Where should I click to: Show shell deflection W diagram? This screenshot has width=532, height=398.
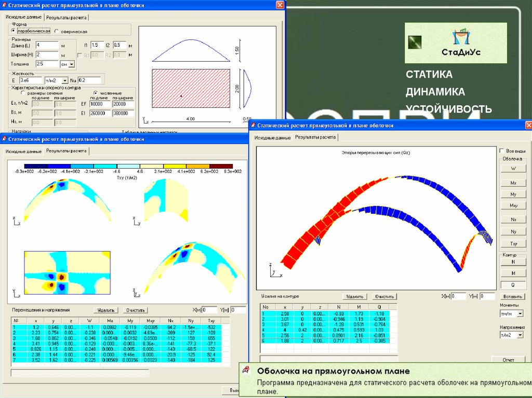coord(513,168)
